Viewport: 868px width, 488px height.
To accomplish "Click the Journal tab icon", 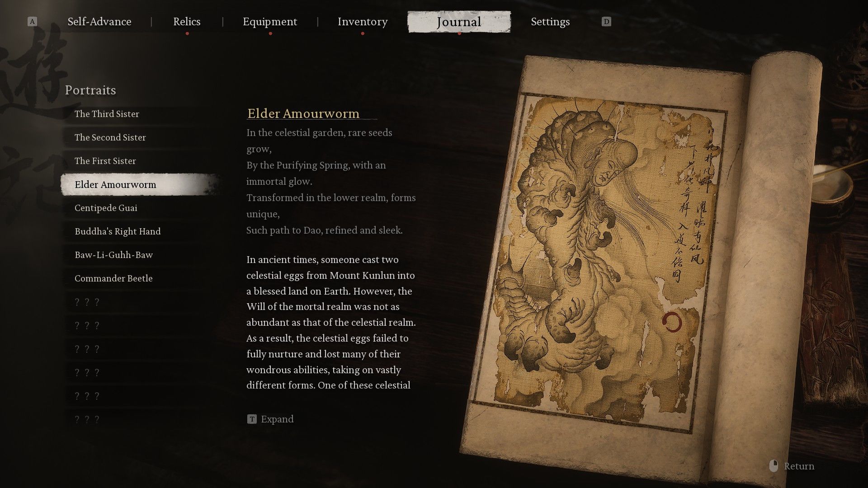I will pyautogui.click(x=459, y=21).
